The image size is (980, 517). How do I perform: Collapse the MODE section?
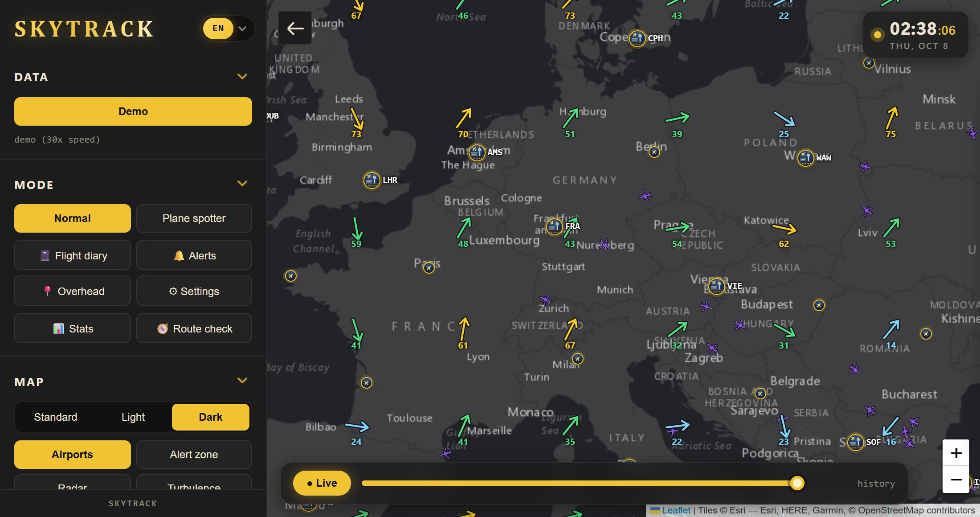(x=242, y=184)
